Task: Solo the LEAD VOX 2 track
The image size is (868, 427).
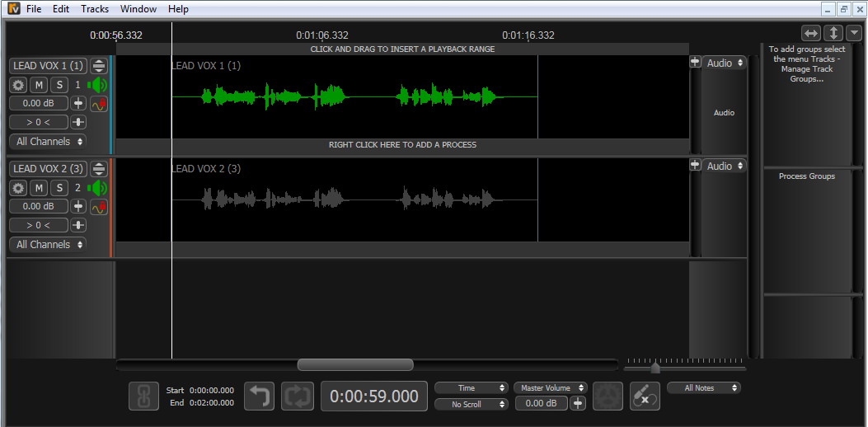Action: (59, 188)
